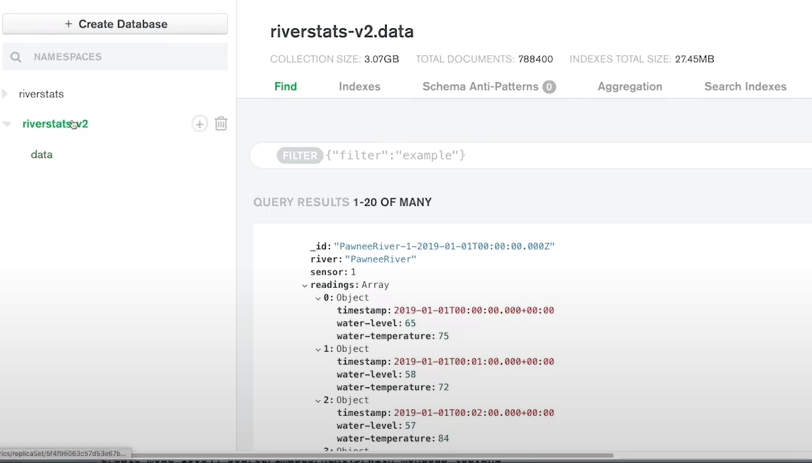Click the magnifier icon in namespaces search
Image resolution: width=812 pixels, height=463 pixels.
click(x=16, y=57)
